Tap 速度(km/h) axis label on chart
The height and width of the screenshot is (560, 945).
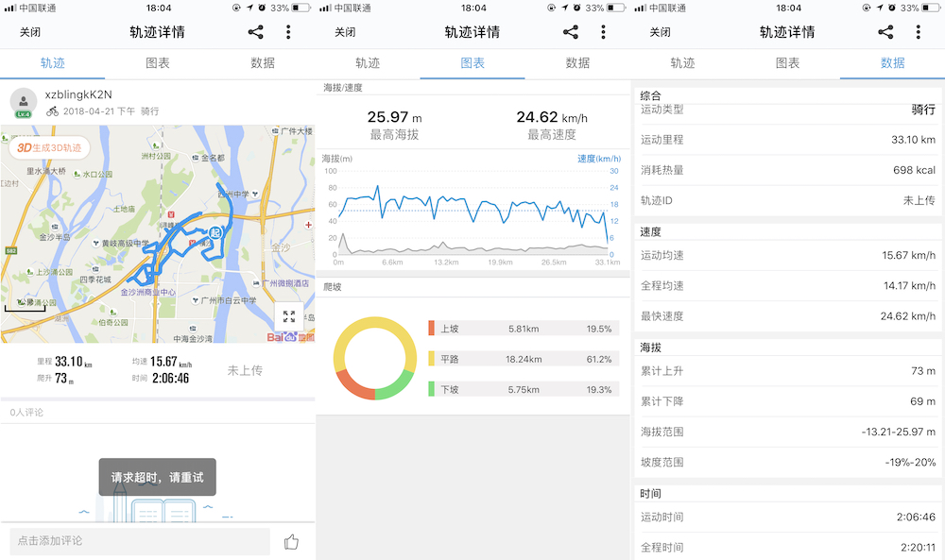click(x=599, y=159)
